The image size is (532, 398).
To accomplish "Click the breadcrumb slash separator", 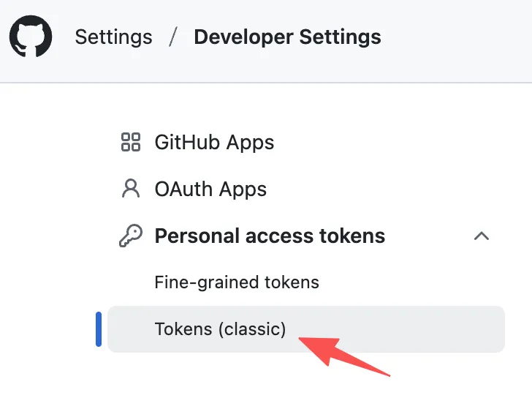I will point(173,37).
